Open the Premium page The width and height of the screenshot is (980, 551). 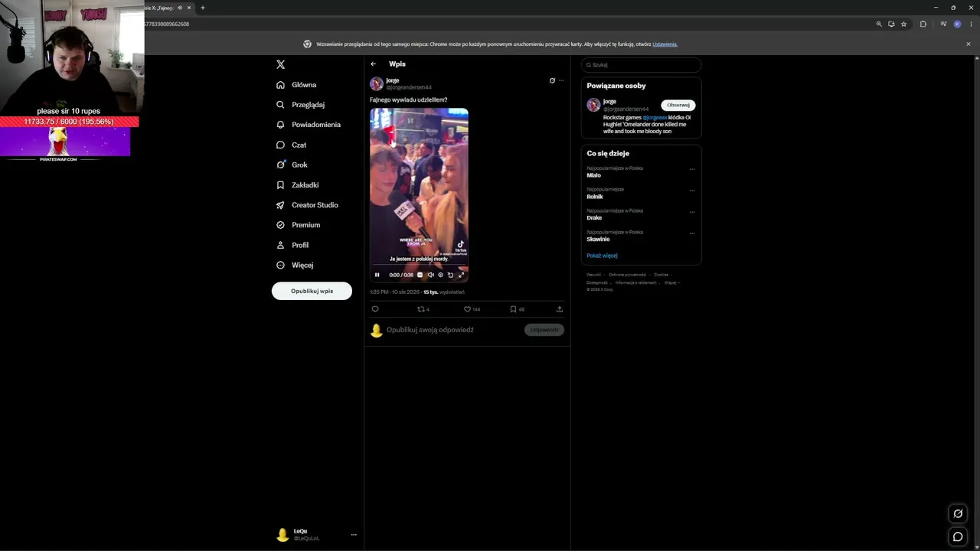pos(298,225)
